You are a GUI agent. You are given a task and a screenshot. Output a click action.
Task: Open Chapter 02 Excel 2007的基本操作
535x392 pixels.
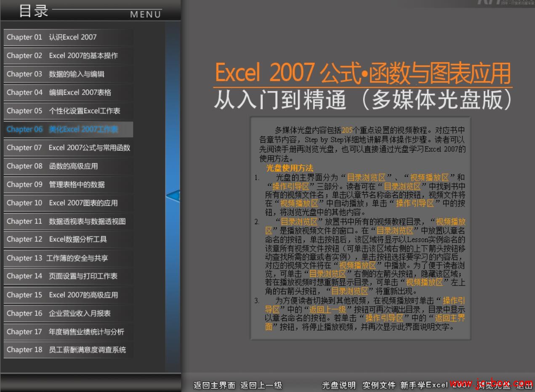tap(68, 56)
